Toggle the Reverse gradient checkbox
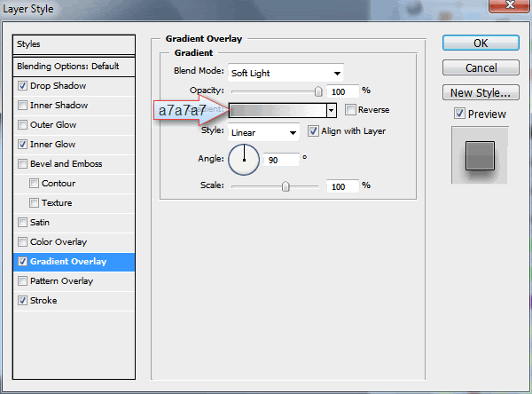Image resolution: width=532 pixels, height=394 pixels. click(x=351, y=110)
